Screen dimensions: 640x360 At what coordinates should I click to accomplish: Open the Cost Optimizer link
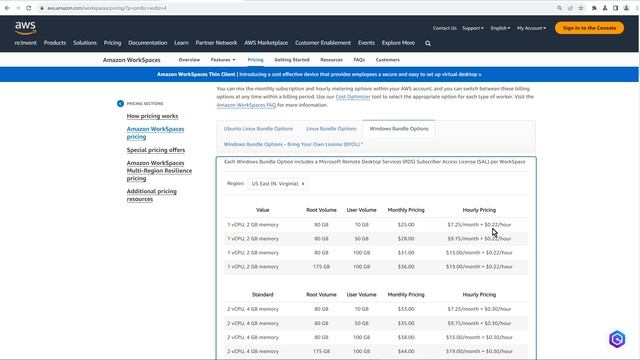point(353,97)
